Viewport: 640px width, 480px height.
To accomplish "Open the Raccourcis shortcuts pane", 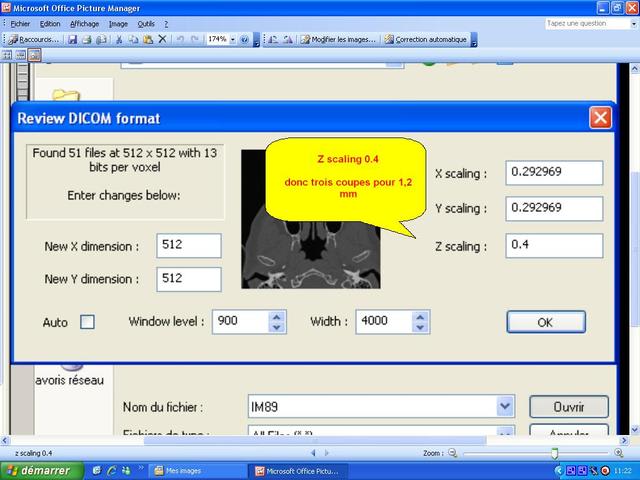I will click(34, 40).
